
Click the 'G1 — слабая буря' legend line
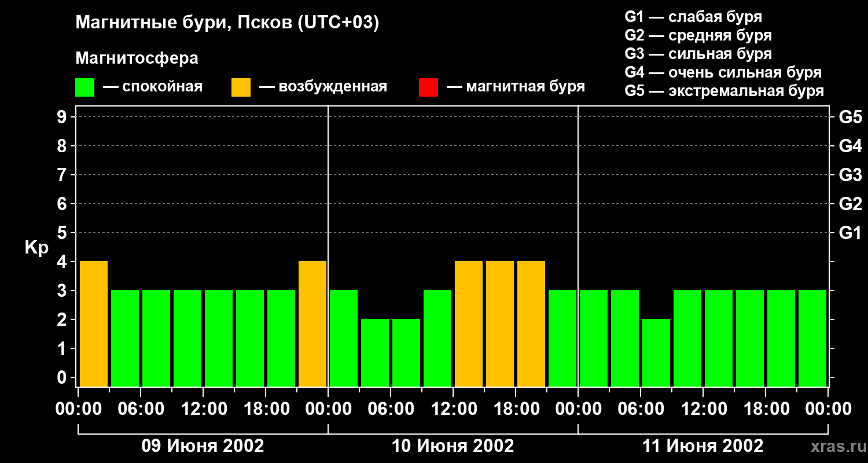[x=693, y=17]
